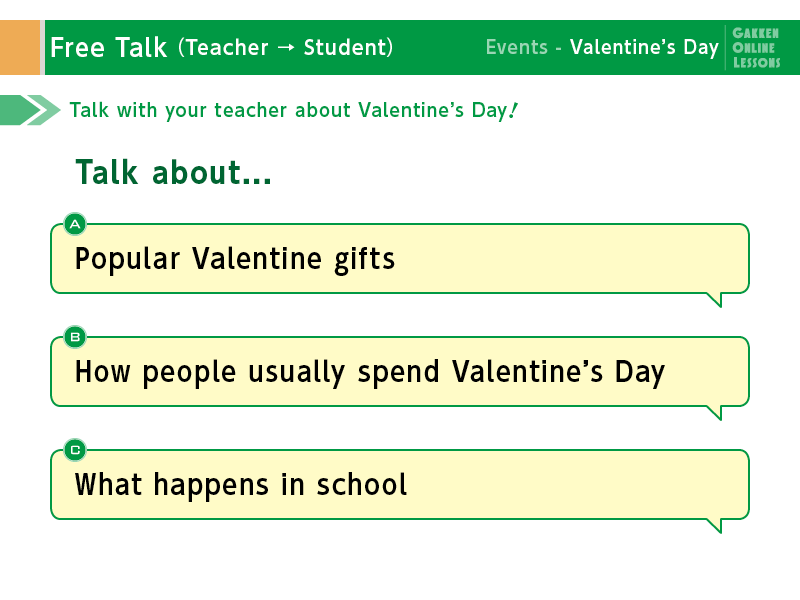Click the Talk about... heading
Image resolution: width=800 pixels, height=600 pixels.
click(173, 172)
